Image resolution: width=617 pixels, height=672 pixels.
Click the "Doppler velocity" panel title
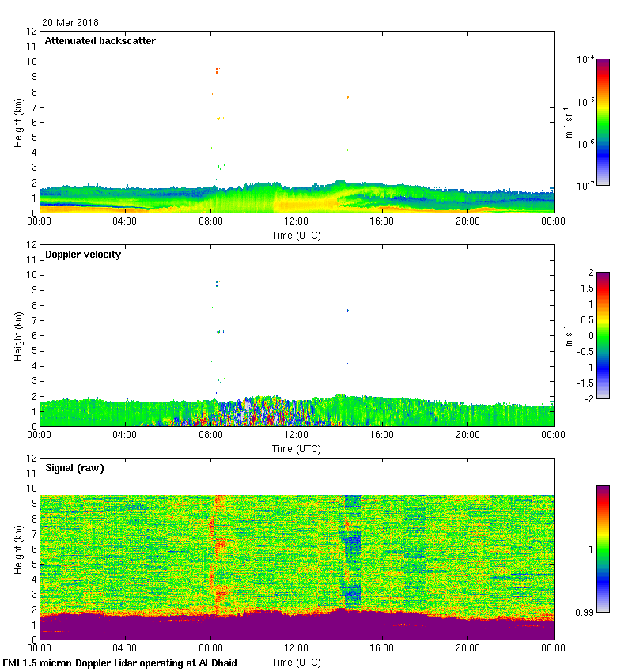[82, 255]
